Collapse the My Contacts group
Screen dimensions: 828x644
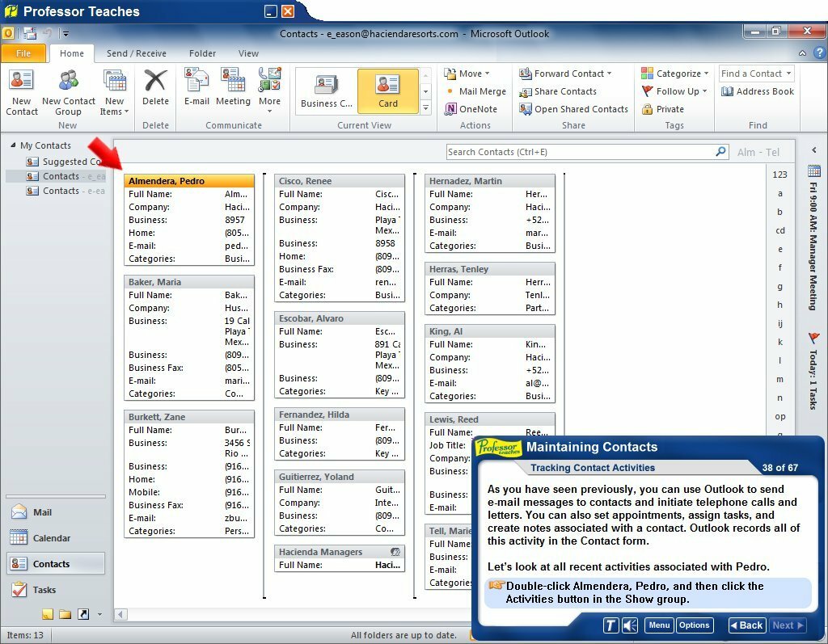(x=13, y=145)
